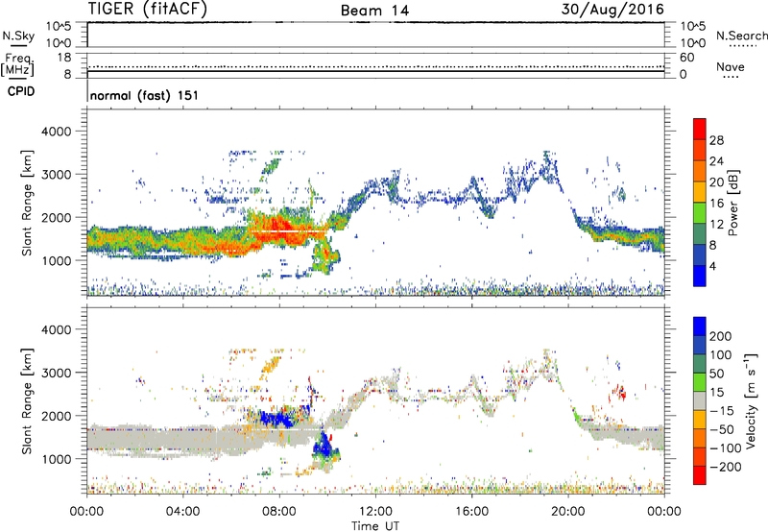Click the blue velocity patch near 08:00
The width and height of the screenshot is (768, 532).
coord(276,420)
